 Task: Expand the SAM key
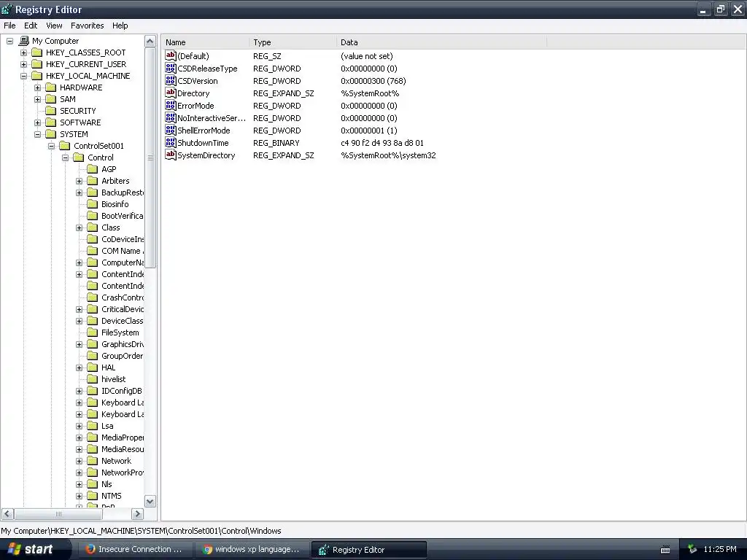[x=37, y=99]
